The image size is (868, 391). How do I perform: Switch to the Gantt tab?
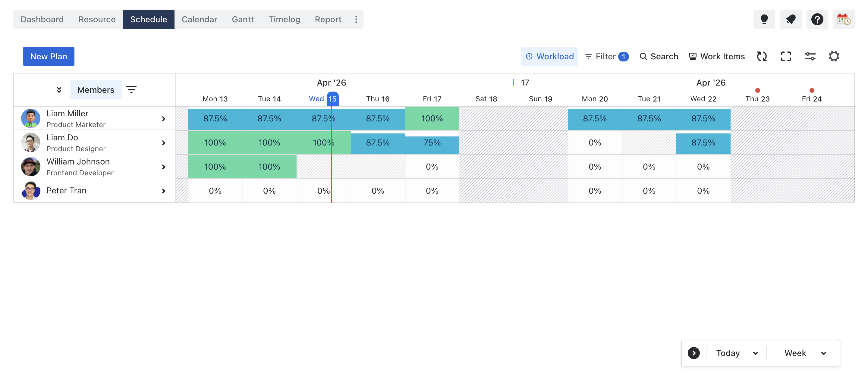coord(243,19)
